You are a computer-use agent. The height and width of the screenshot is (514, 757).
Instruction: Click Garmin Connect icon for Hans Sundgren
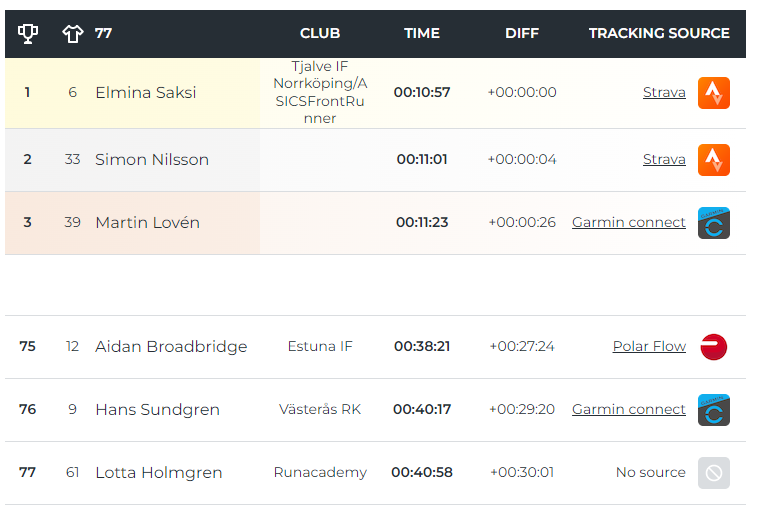[714, 410]
